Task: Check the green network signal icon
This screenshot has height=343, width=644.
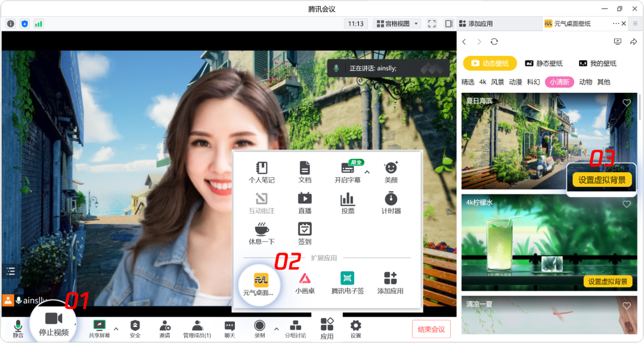Action: 38,24
